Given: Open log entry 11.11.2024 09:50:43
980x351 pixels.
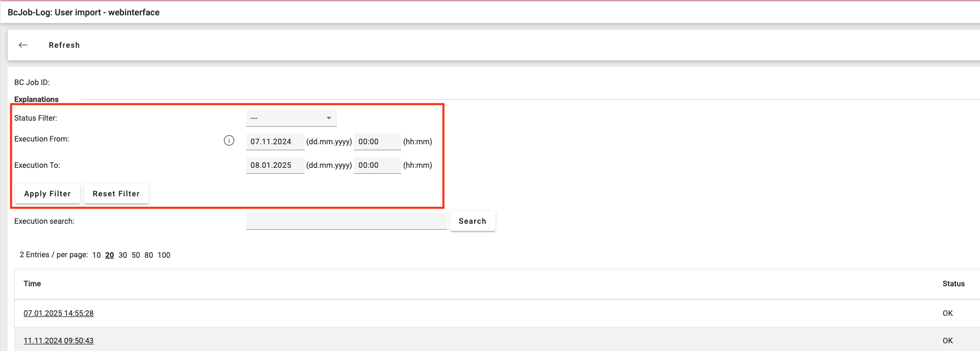Looking at the screenshot, I should pyautogui.click(x=59, y=341).
